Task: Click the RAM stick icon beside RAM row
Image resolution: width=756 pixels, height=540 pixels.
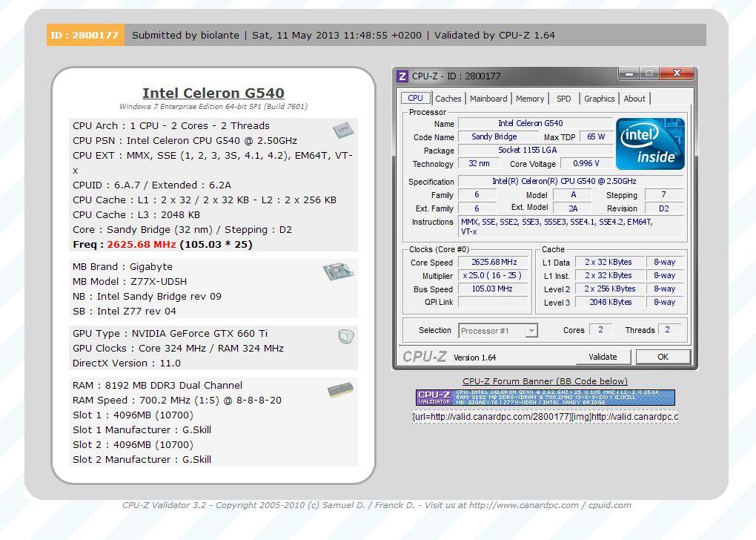Action: pyautogui.click(x=340, y=390)
